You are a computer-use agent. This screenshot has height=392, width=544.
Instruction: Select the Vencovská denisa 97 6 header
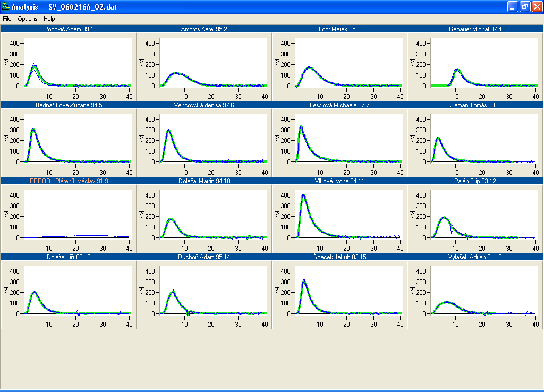(x=204, y=105)
